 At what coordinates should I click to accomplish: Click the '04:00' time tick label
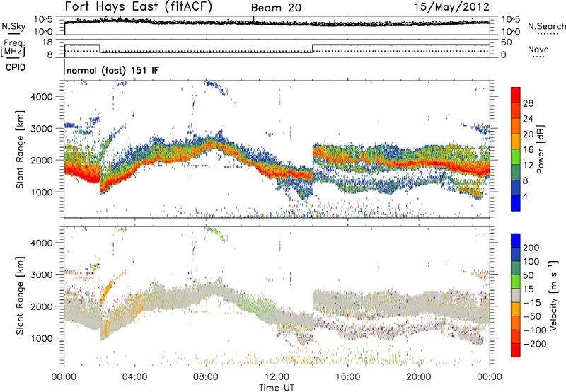tap(134, 377)
